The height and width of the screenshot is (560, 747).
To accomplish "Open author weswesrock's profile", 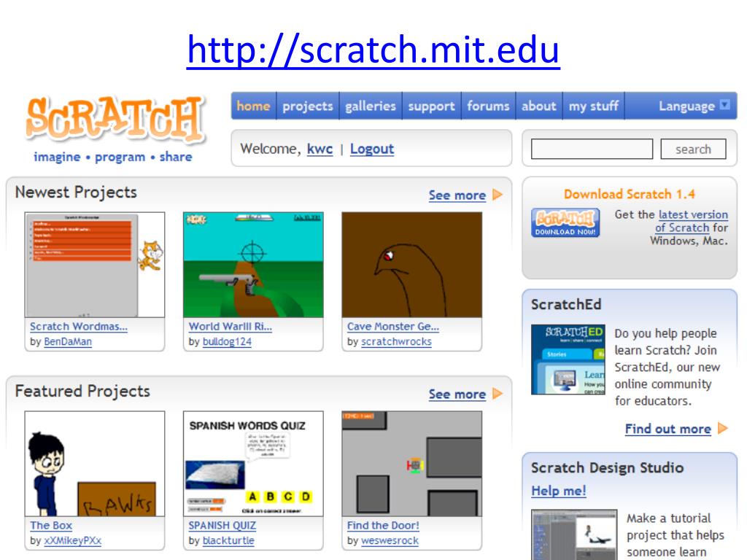I will coord(390,541).
